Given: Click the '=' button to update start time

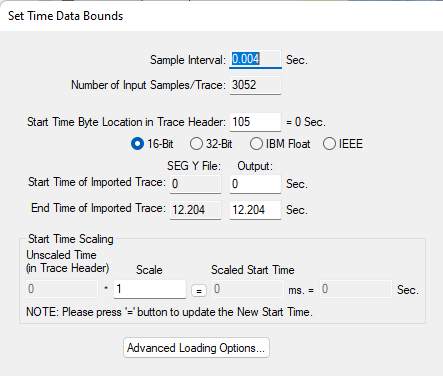Looking at the screenshot, I should pyautogui.click(x=199, y=291).
